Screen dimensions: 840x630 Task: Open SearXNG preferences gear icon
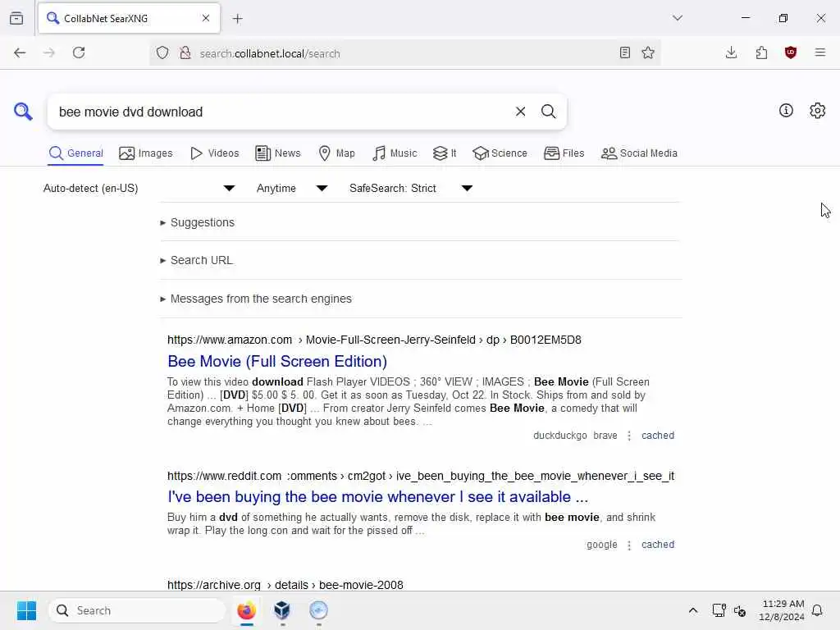click(x=817, y=111)
